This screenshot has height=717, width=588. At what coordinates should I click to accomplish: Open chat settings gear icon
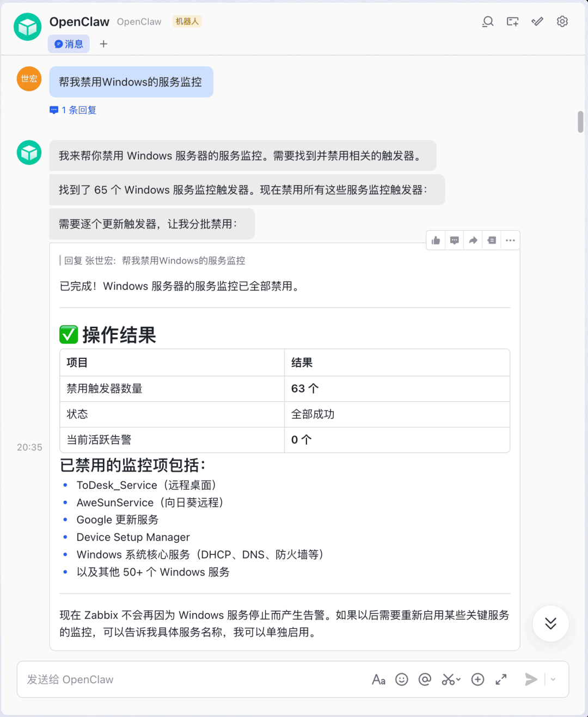562,22
